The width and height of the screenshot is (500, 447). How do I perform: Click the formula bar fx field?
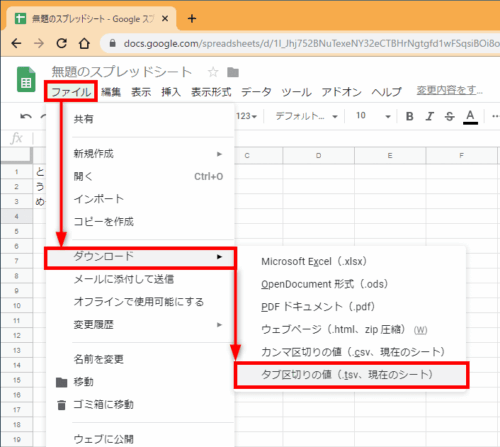coord(16,138)
